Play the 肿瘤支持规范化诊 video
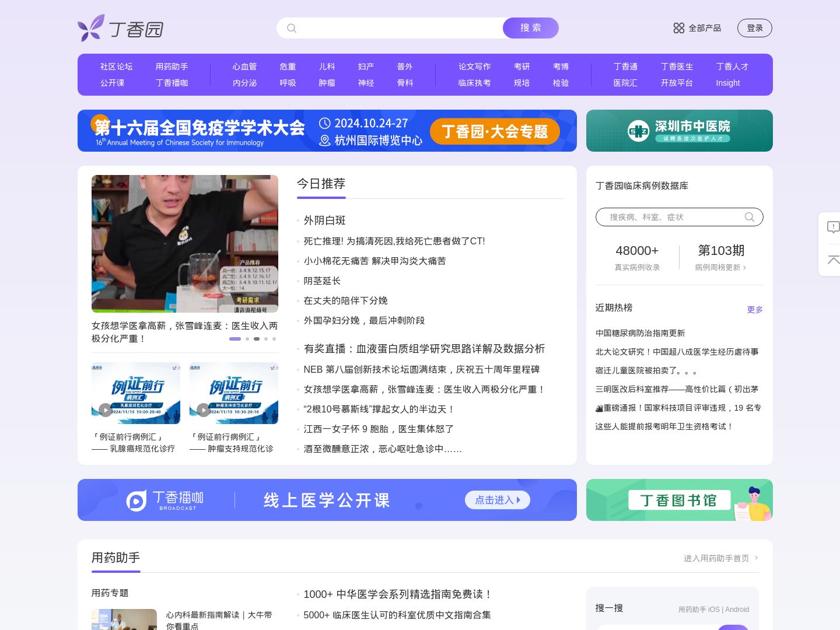Viewport: 840px width, 630px height. (203, 409)
